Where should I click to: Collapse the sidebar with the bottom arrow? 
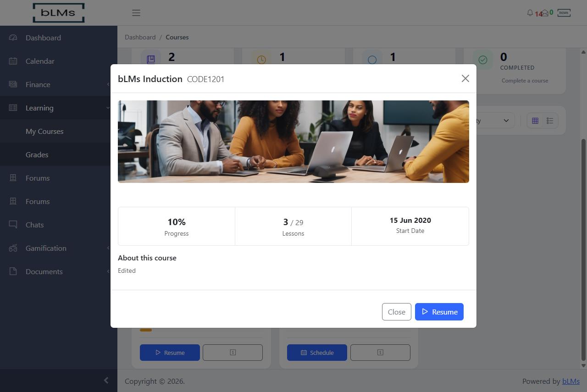106,380
